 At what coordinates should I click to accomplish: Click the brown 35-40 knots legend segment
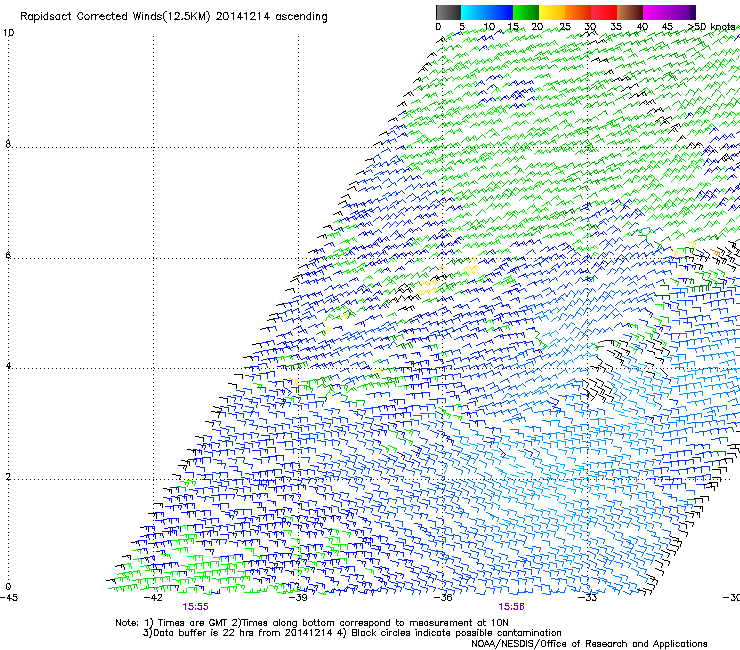(x=630, y=12)
